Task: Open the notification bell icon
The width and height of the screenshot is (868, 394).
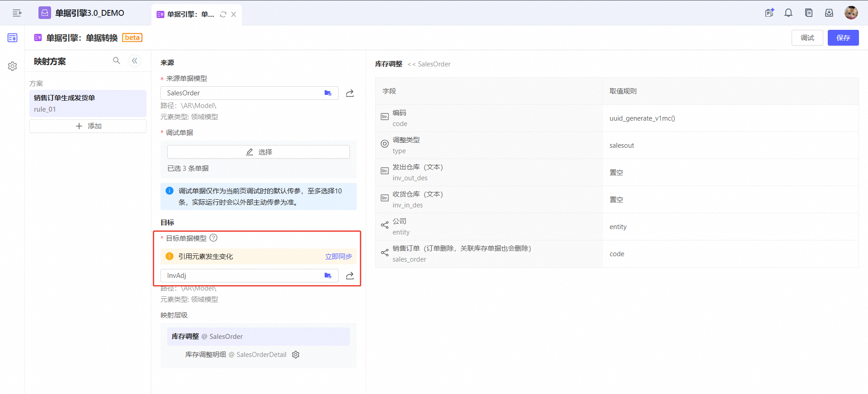Action: point(788,13)
